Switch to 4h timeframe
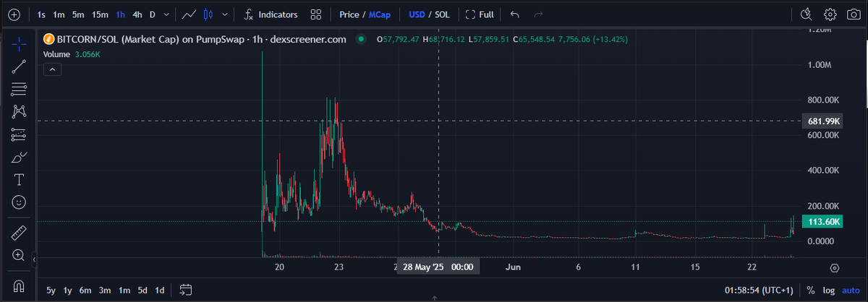Image resolution: width=868 pixels, height=302 pixels. (137, 14)
